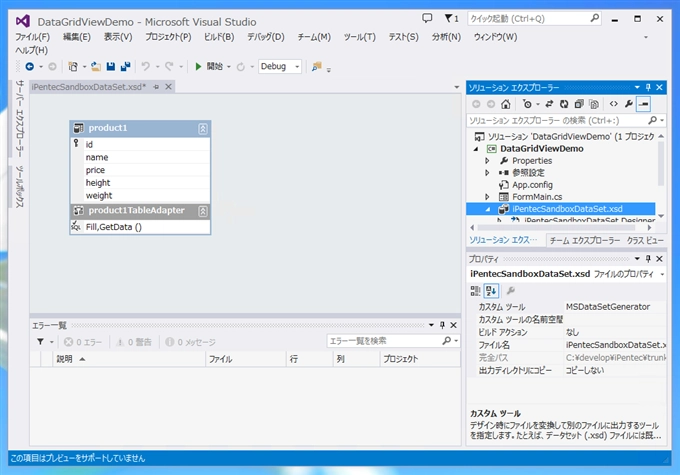Click the Undo toolbar icon
The height and width of the screenshot is (475, 680).
pyautogui.click(x=146, y=66)
